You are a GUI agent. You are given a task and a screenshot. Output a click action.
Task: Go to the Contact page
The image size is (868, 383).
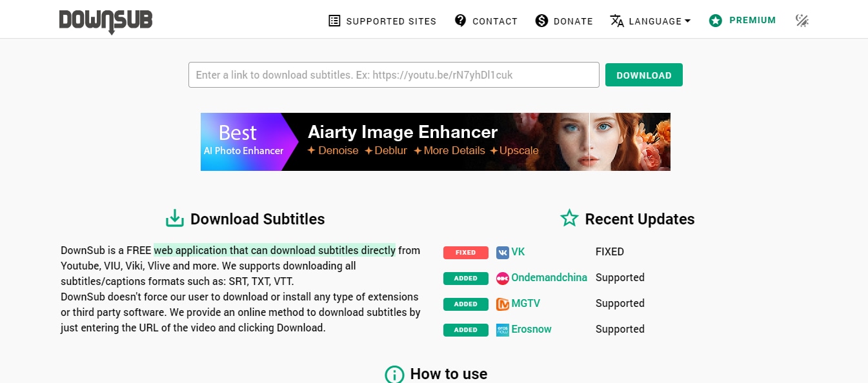[494, 21]
